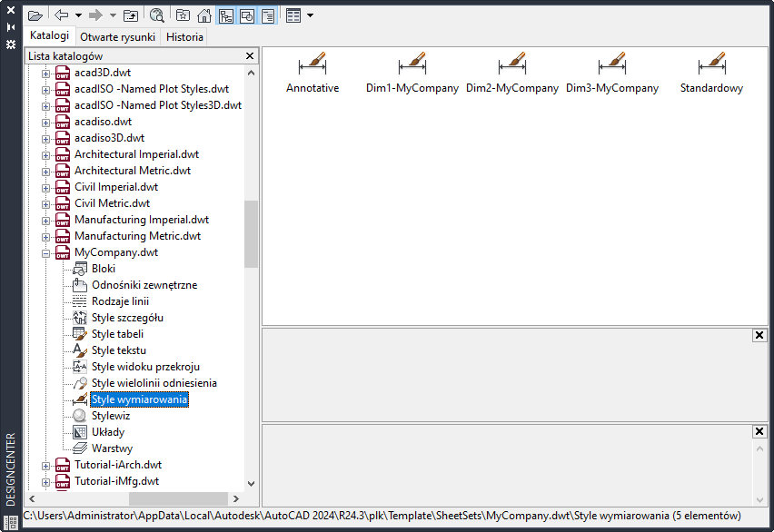Click the tree scroll left arrow
The image size is (774, 532).
coord(32,498)
